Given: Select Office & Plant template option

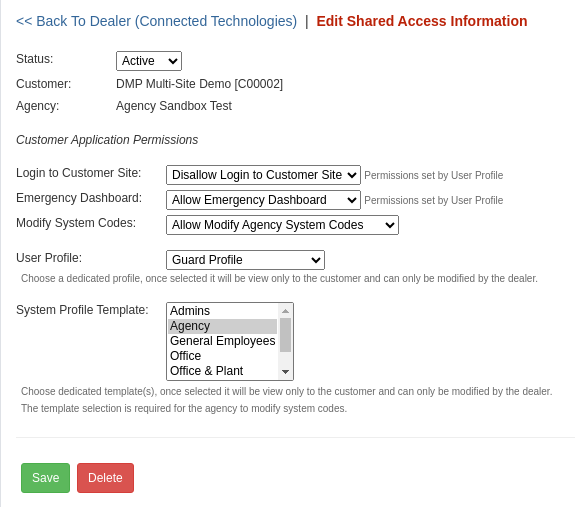Looking at the screenshot, I should tap(222, 371).
